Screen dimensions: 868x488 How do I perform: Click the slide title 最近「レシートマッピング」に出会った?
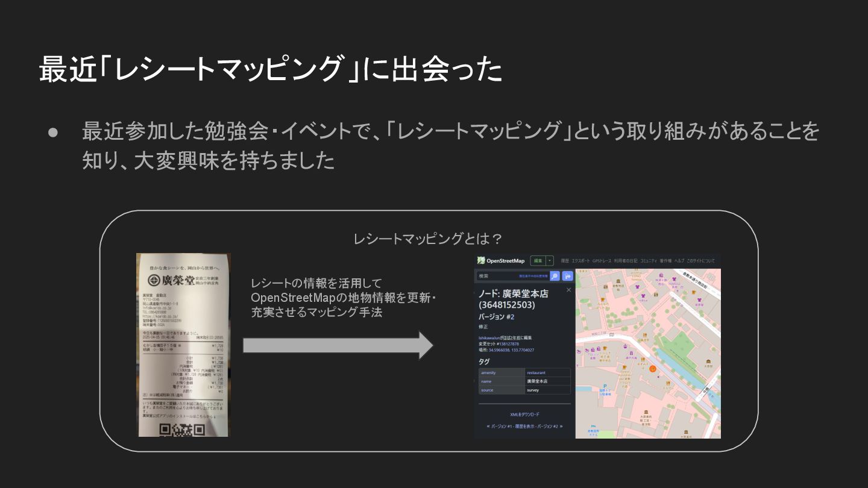[271, 69]
